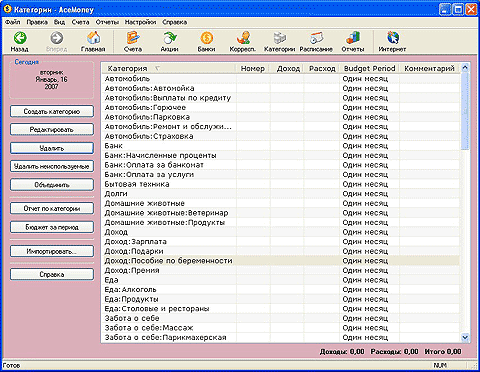480x372 pixels.
Task: Click the vertical scrollbar thumb
Action: [465, 111]
